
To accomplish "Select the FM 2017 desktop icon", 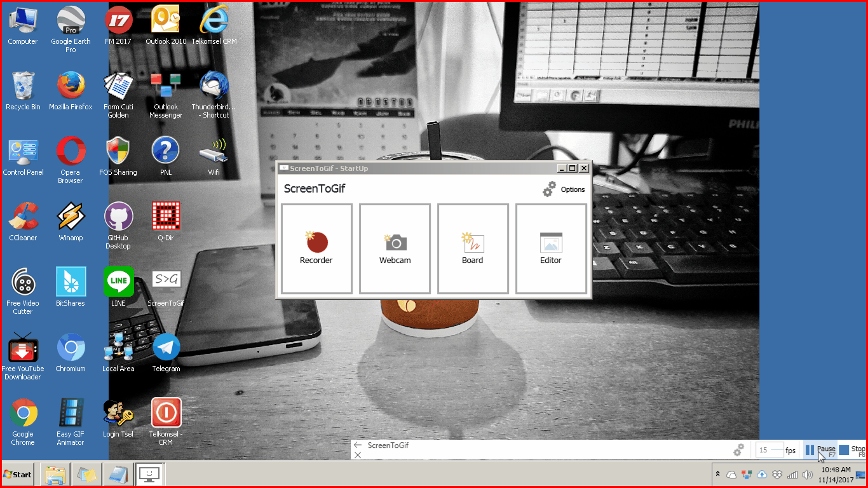I will [118, 26].
